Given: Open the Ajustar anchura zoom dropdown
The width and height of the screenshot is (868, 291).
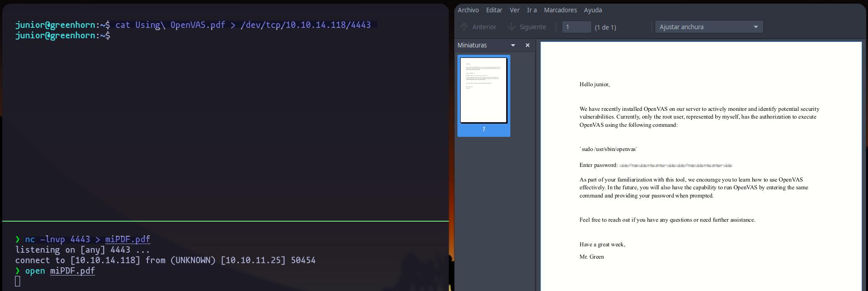Looking at the screenshot, I should coord(709,27).
